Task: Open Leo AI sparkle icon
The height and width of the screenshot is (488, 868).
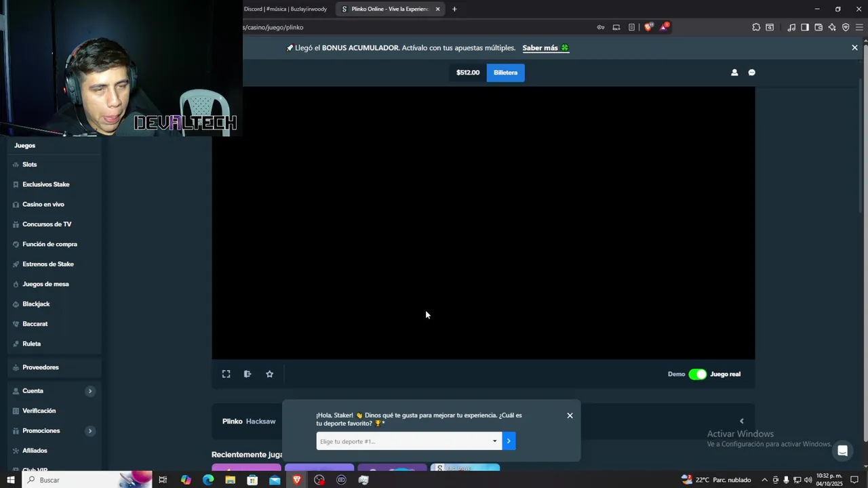Action: click(832, 27)
